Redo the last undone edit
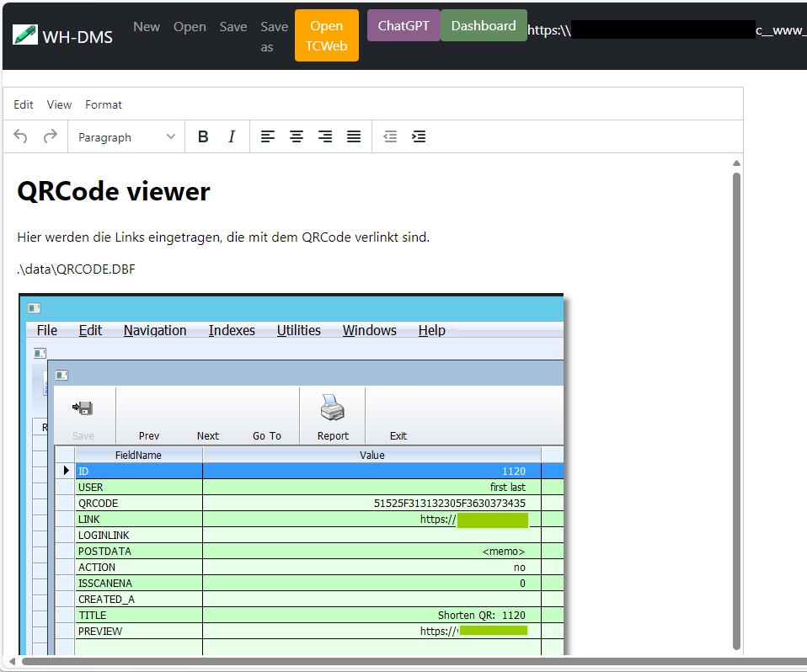Viewport: 807px width, 672px height. click(50, 136)
